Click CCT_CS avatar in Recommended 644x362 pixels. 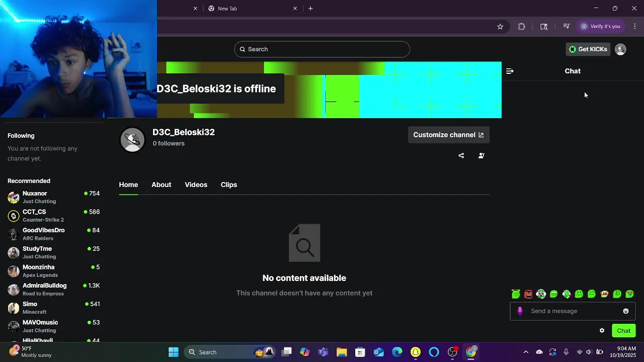(x=14, y=216)
